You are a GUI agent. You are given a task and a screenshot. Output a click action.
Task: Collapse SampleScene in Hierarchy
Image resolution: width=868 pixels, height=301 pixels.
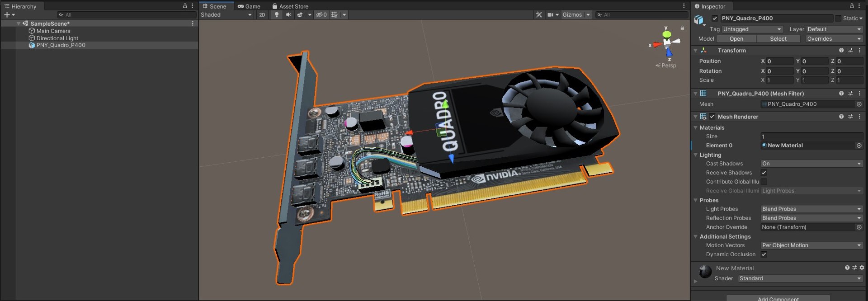(19, 24)
